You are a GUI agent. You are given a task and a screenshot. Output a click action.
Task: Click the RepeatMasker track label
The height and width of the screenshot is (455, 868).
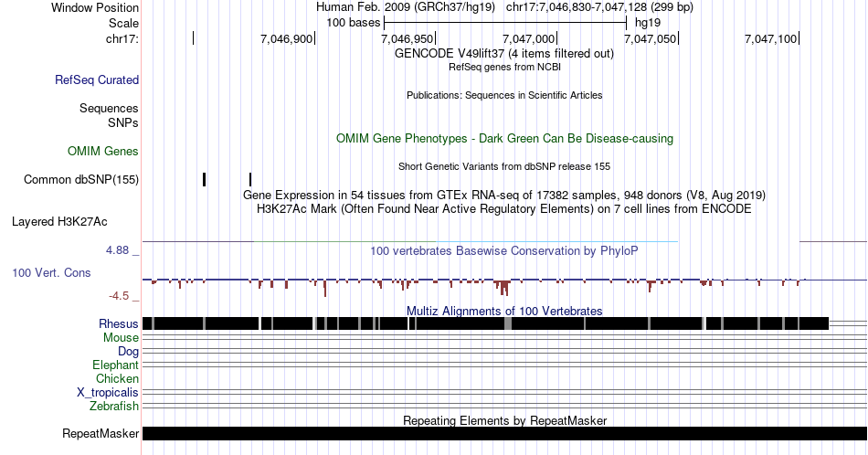coord(101,433)
